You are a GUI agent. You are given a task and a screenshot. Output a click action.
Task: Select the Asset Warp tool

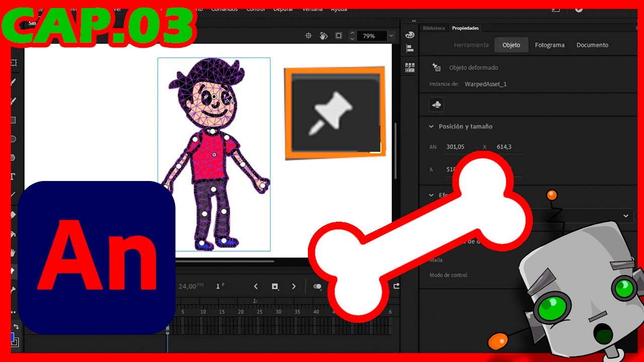coord(14,271)
